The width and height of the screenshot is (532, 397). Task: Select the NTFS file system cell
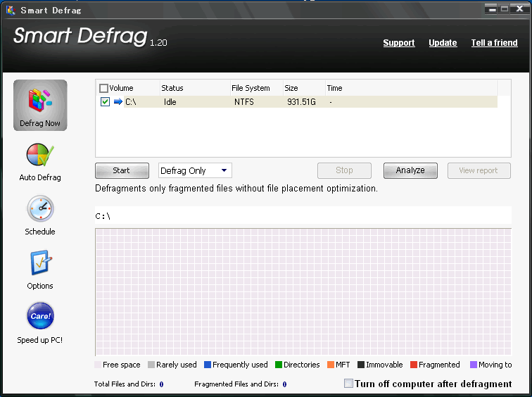[244, 102]
